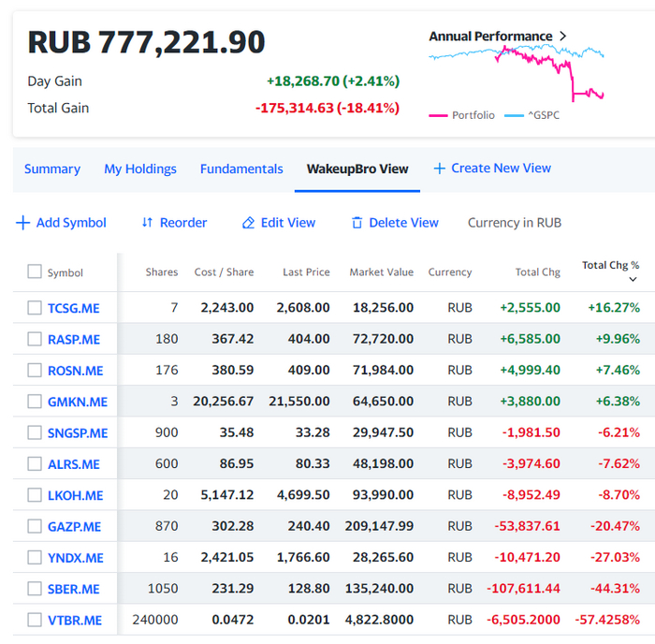
Task: Click the Total Chg % sort arrow
Action: point(633,280)
